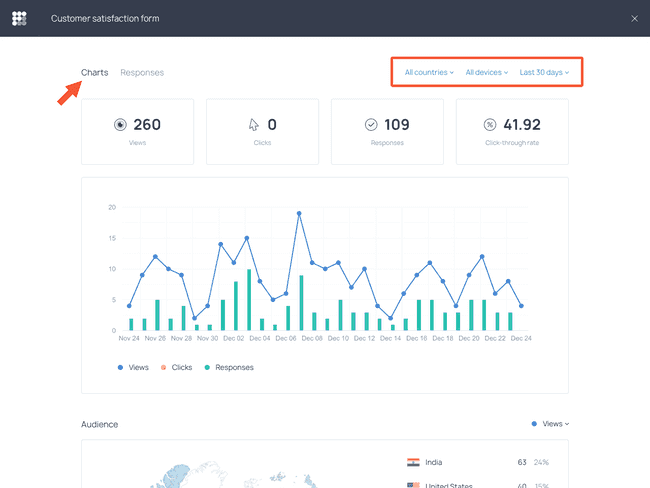Screen dimensions: 650x488
Task: Toggle the Views series in legend
Action: [x=133, y=367]
